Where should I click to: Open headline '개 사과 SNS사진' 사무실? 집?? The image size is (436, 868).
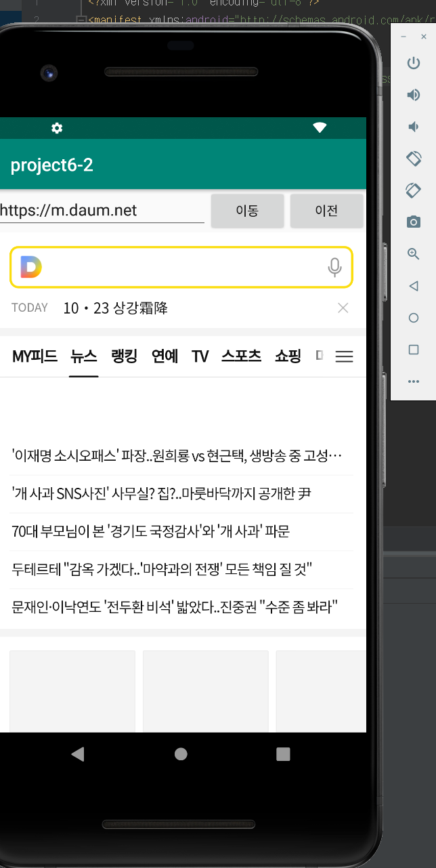[x=161, y=494]
